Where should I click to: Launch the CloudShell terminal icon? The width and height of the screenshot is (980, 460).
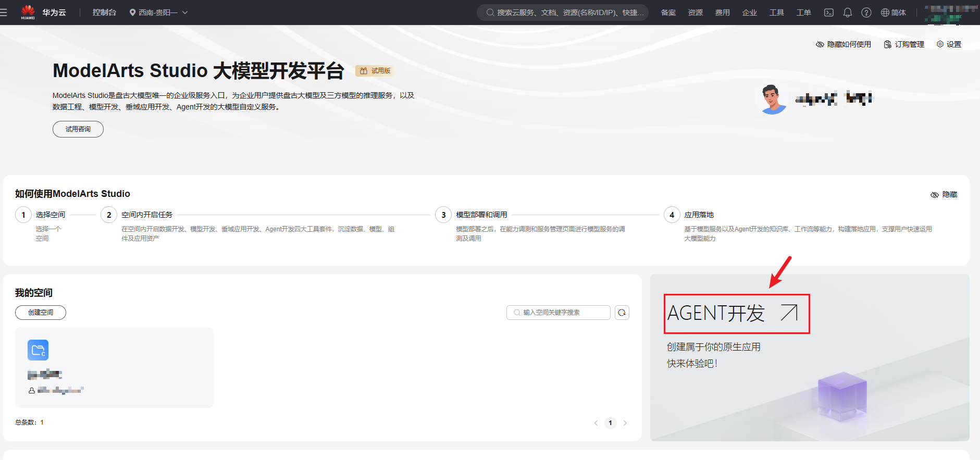[829, 13]
